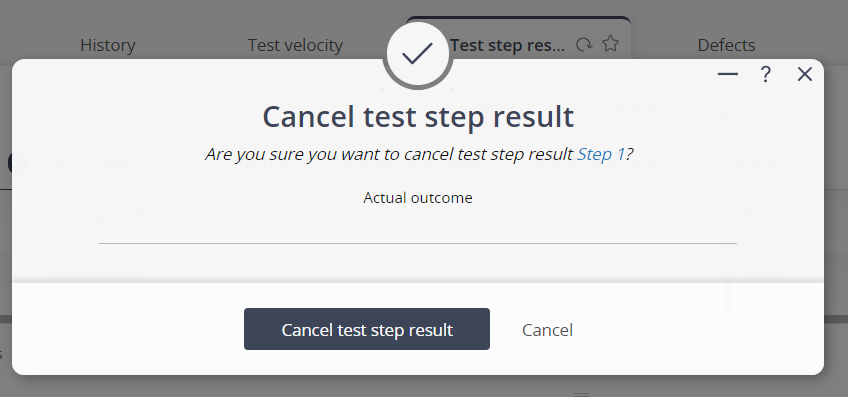Click the Actual outcome label
This screenshot has height=397, width=848.
(x=418, y=198)
